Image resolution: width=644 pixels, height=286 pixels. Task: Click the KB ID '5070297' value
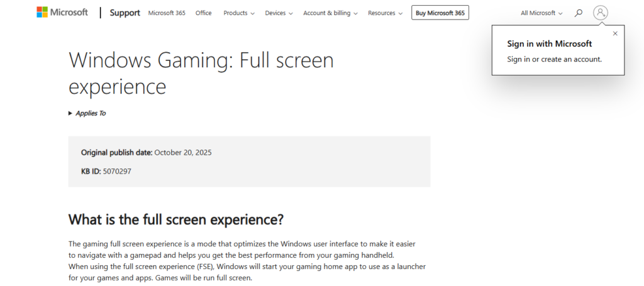[117, 172]
